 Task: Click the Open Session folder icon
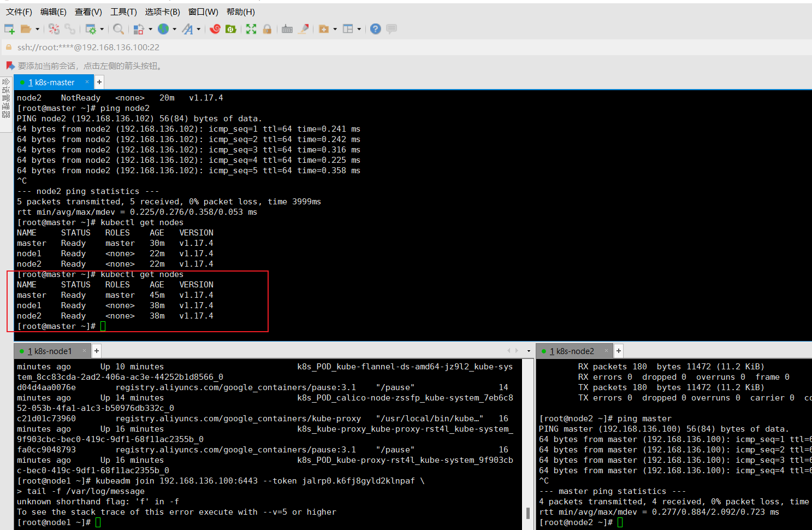coord(25,29)
